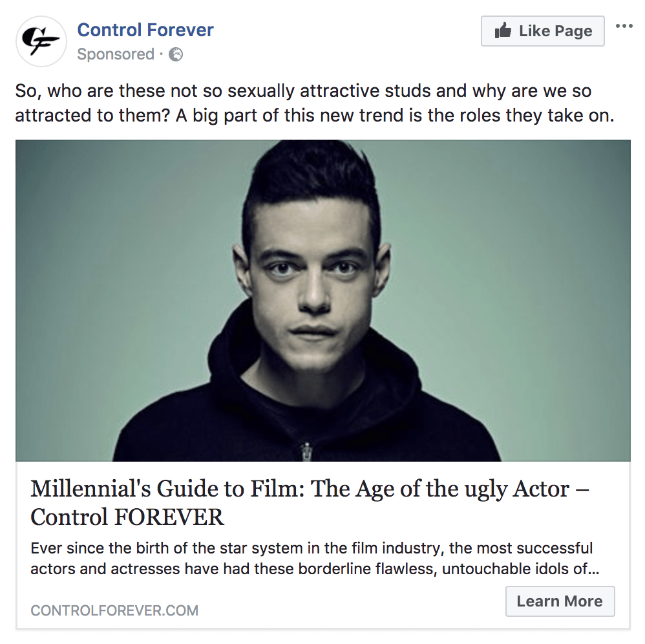Click the Sponsored label
This screenshot has width=645, height=644.
pos(115,54)
